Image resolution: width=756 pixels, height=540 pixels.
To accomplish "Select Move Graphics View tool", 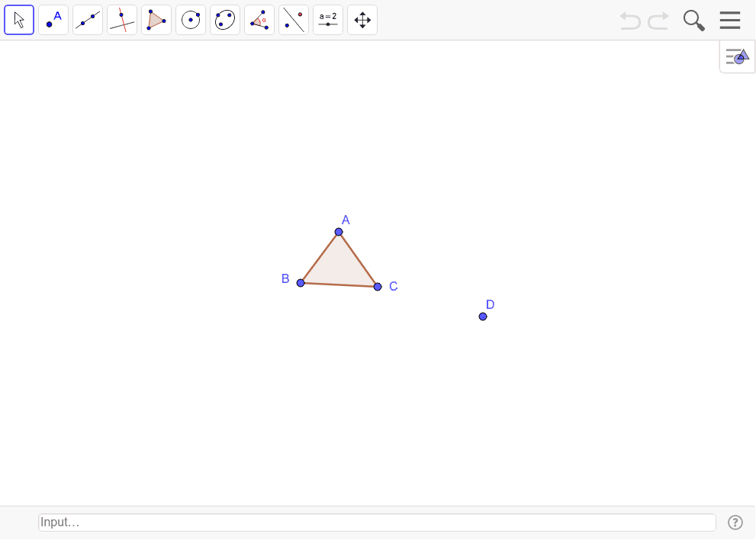I will click(362, 20).
